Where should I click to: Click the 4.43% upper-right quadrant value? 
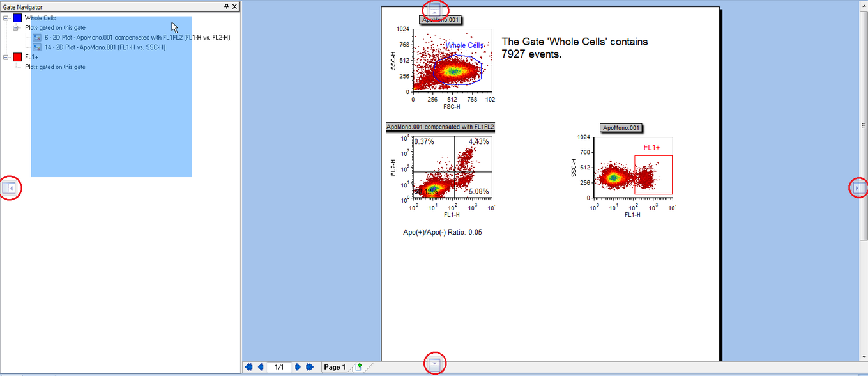[x=478, y=141]
